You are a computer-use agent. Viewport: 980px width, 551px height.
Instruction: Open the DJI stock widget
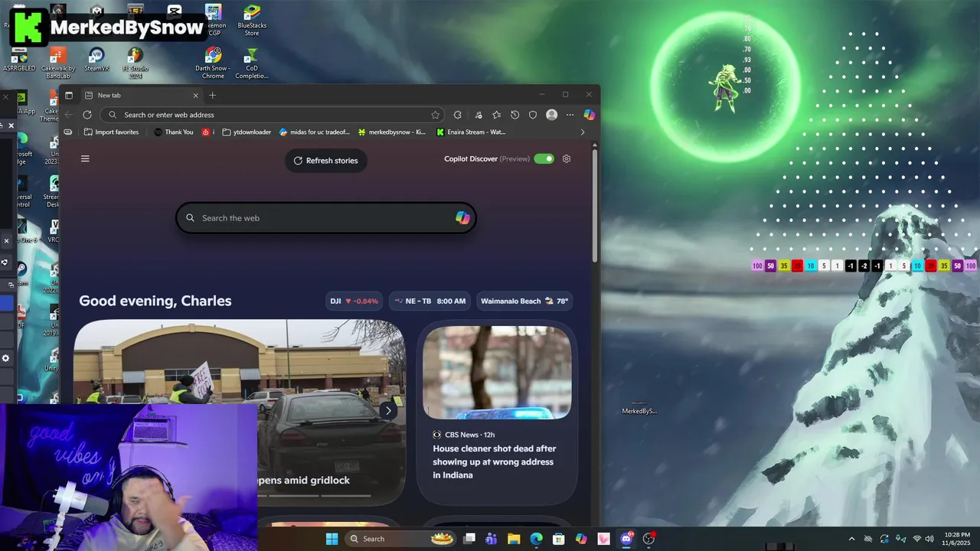click(354, 301)
